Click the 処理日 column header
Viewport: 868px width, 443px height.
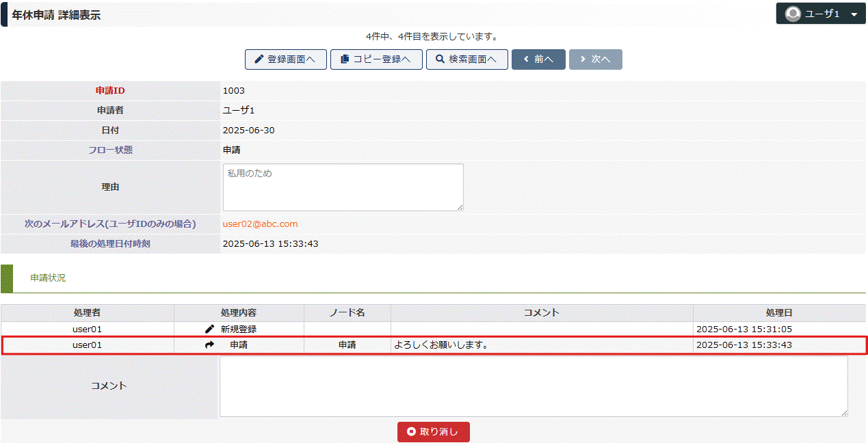(x=779, y=312)
